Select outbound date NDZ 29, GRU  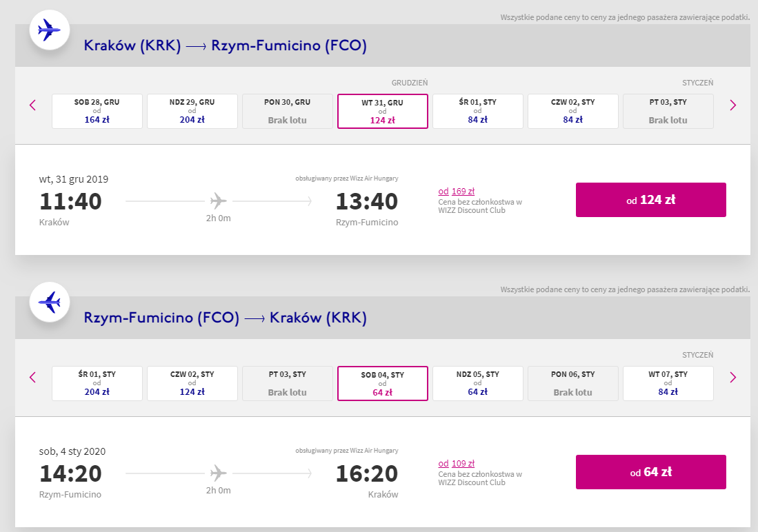point(192,111)
